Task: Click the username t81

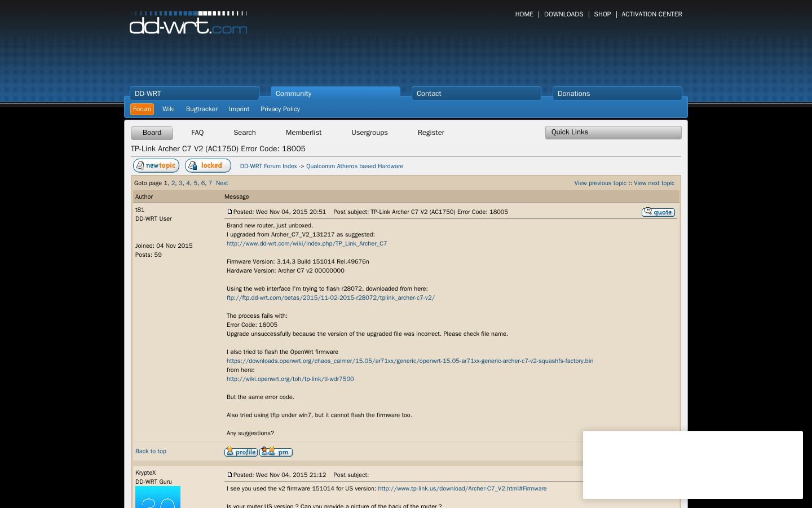Action: coord(140,209)
